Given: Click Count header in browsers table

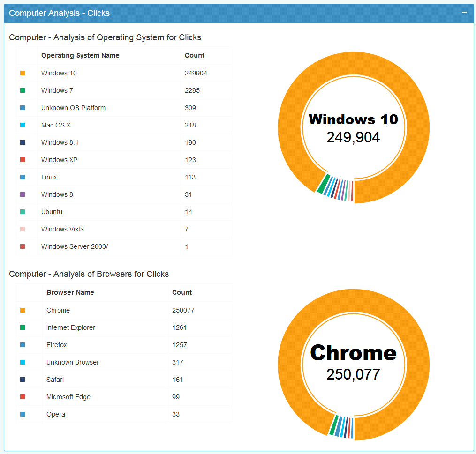Looking at the screenshot, I should [182, 292].
